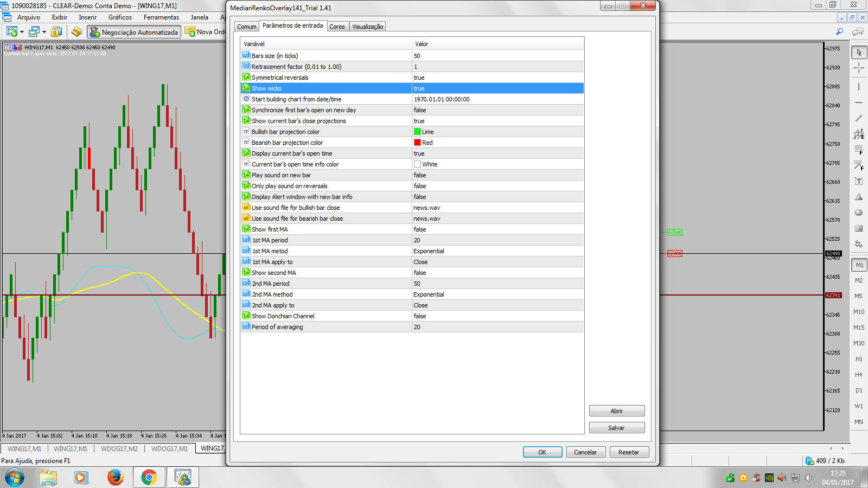Open the Gráficos menu
Image resolution: width=868 pixels, height=488 pixels.
[x=120, y=17]
